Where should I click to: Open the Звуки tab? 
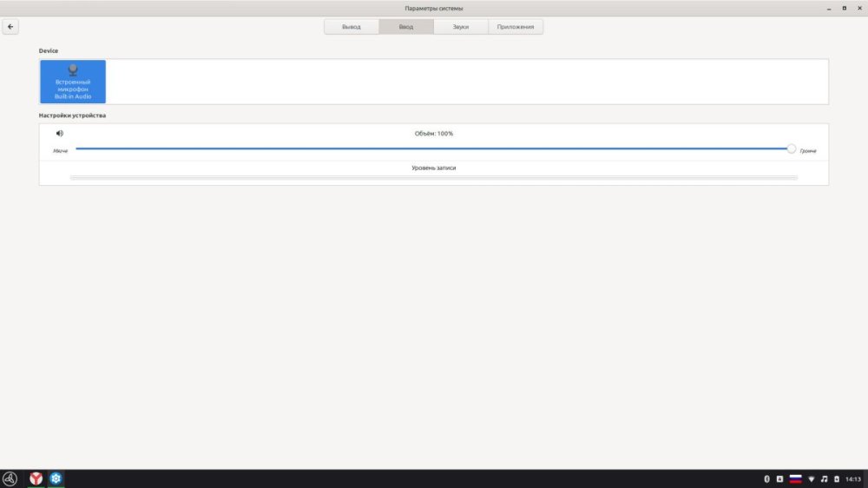coord(461,27)
